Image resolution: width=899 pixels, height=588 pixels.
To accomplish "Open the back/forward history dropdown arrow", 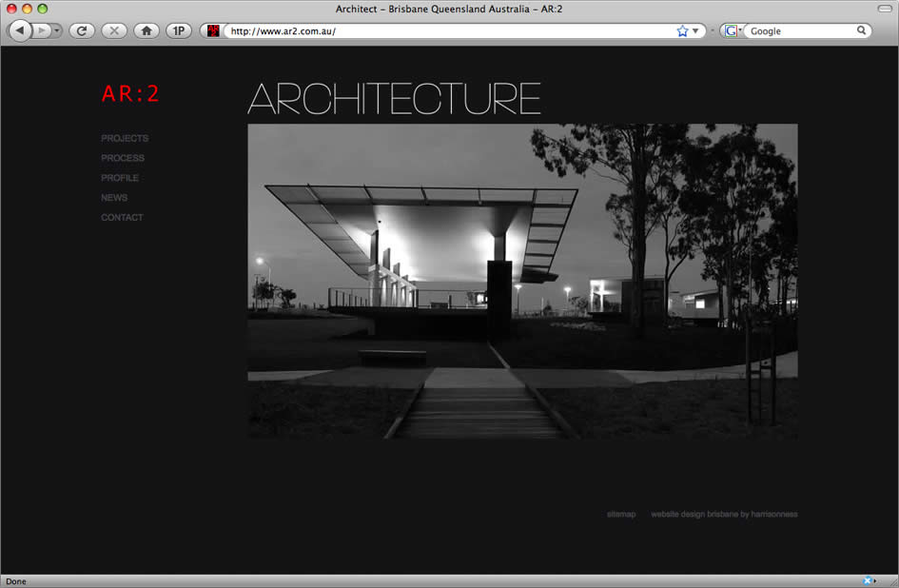I will [x=57, y=30].
